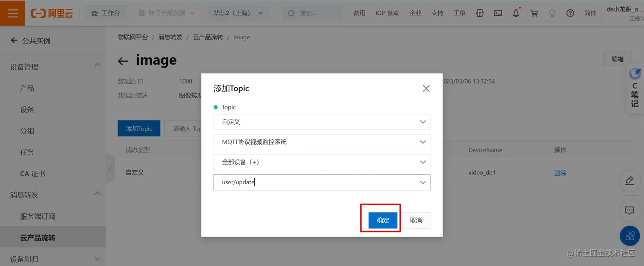Click the DeviceName column header
644x266 pixels.
click(485, 150)
